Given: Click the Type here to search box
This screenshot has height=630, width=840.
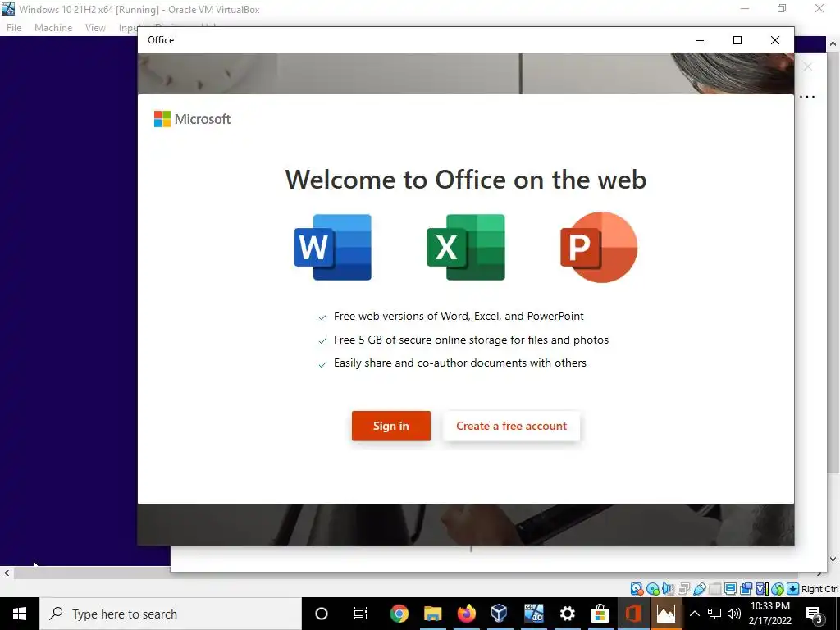Looking at the screenshot, I should coord(171,614).
